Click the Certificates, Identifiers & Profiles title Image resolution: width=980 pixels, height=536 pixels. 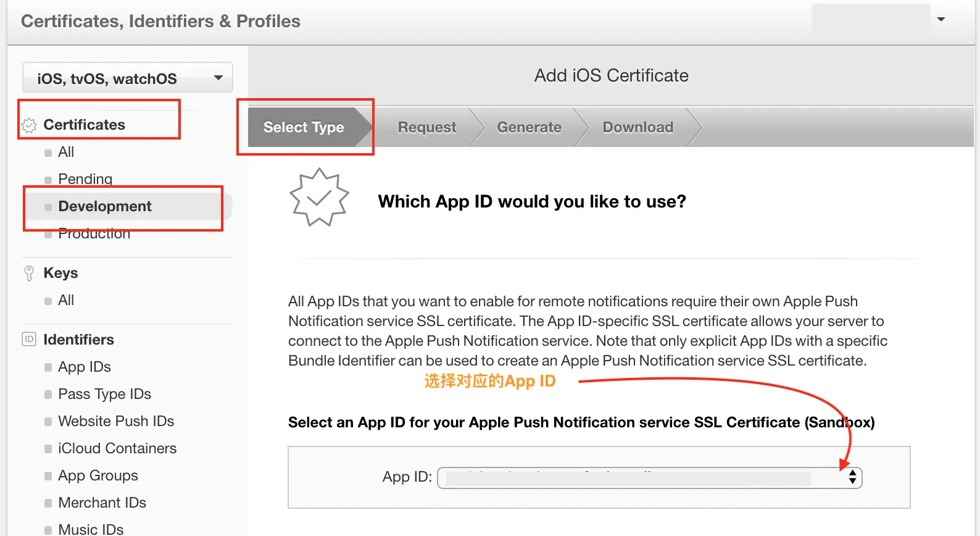pos(160,21)
